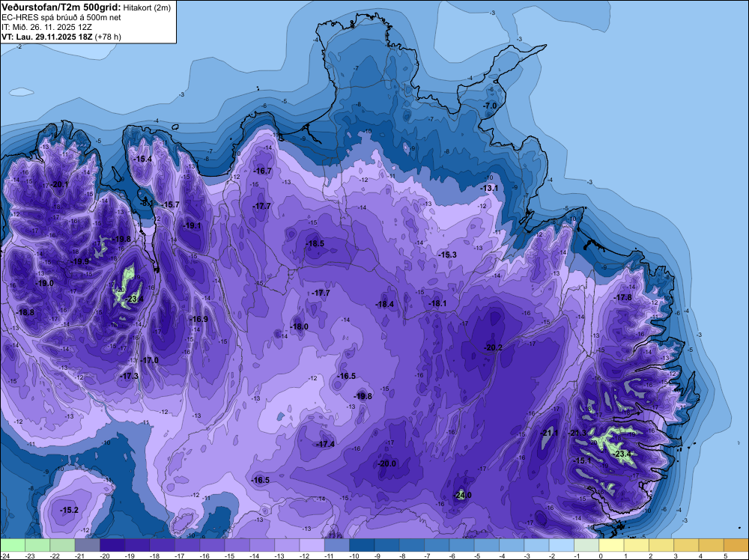Click the -18.4 temperature label
The width and height of the screenshot is (749, 560).
pyautogui.click(x=384, y=304)
